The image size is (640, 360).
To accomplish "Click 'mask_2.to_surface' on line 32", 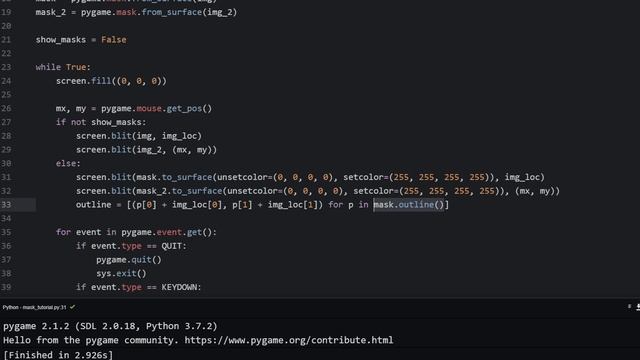I will pos(179,191).
